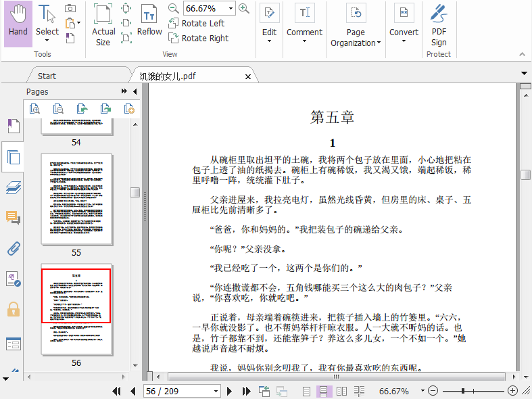Go to the first page
The width and height of the screenshot is (532, 399).
click(x=116, y=391)
